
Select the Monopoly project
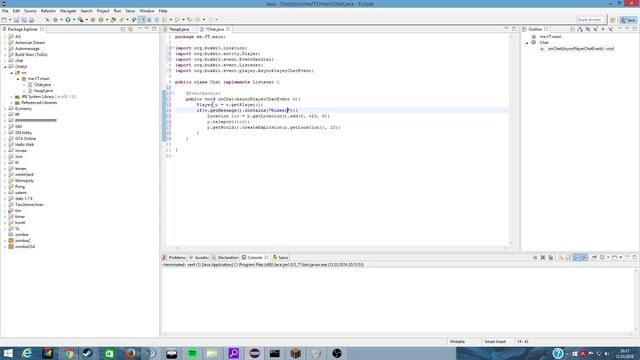pyautogui.click(x=24, y=180)
